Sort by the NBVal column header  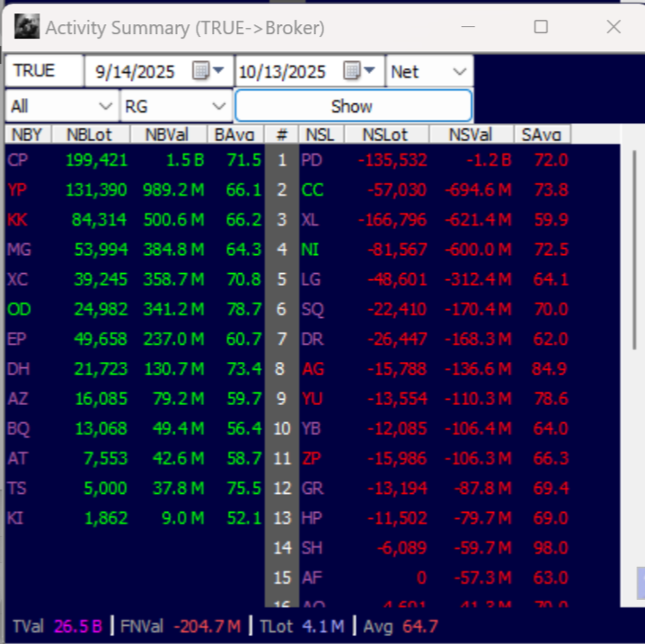[168, 135]
